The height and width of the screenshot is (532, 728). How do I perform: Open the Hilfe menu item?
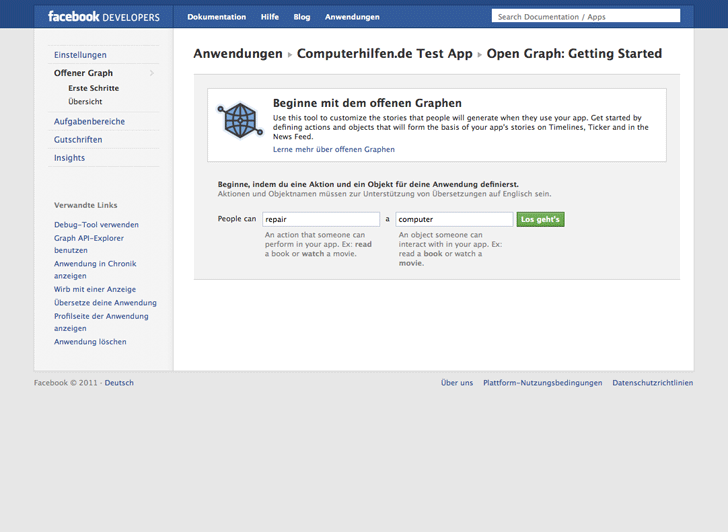[270, 17]
